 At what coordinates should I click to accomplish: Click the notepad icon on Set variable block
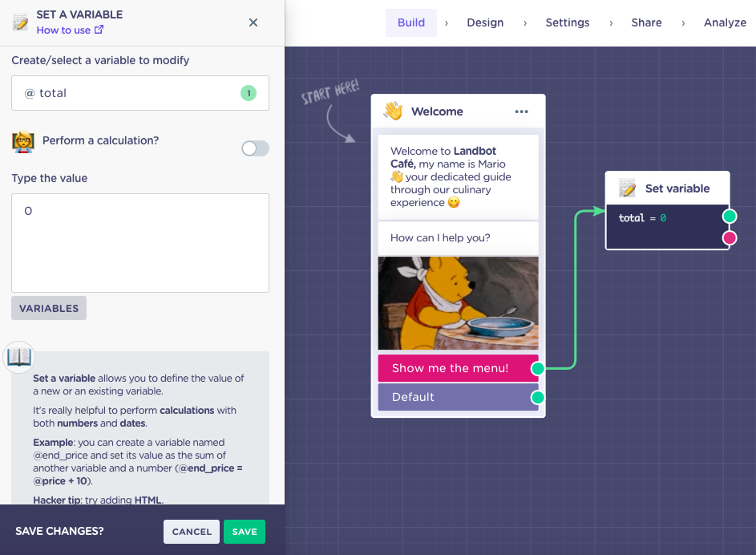(x=627, y=188)
